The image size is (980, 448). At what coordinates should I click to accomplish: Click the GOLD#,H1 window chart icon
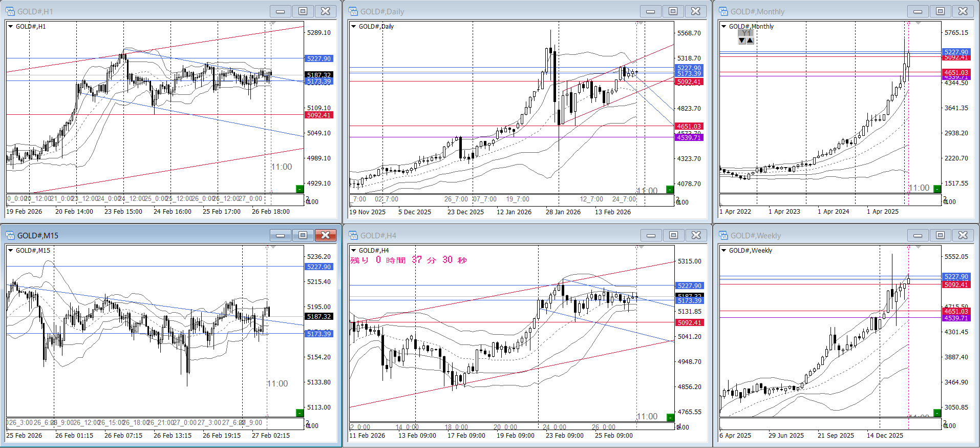[10, 11]
